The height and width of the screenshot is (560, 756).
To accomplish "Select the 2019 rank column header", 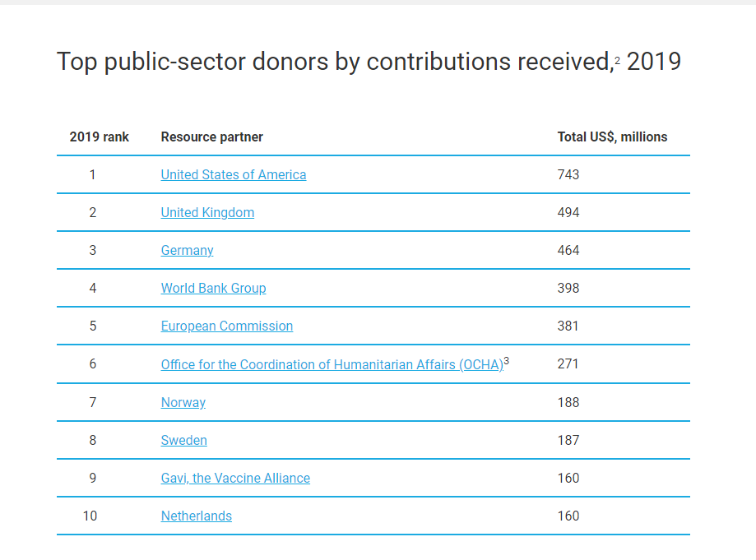I will (99, 137).
